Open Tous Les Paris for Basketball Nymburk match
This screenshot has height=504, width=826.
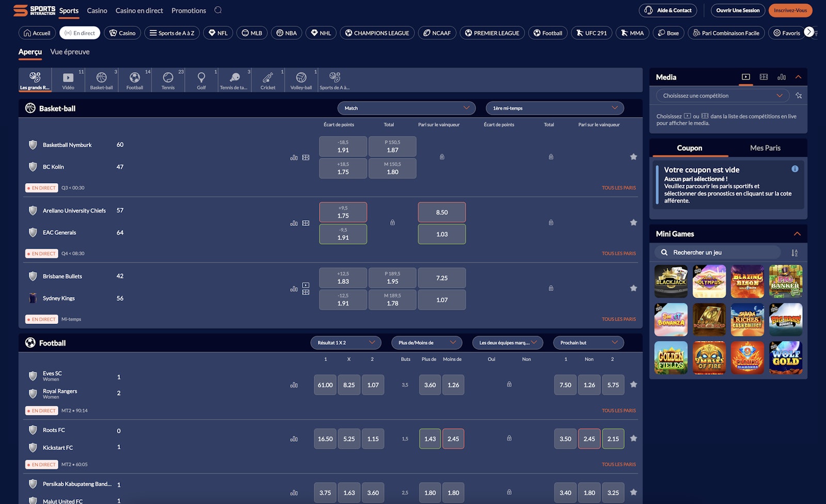pyautogui.click(x=618, y=188)
